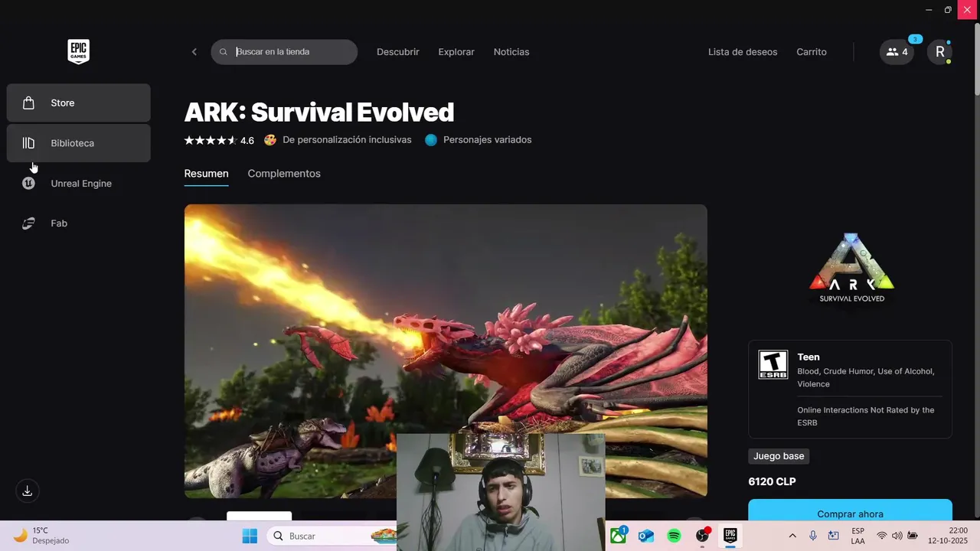Click the De personalización inclusivas emoji icon

[270, 140]
